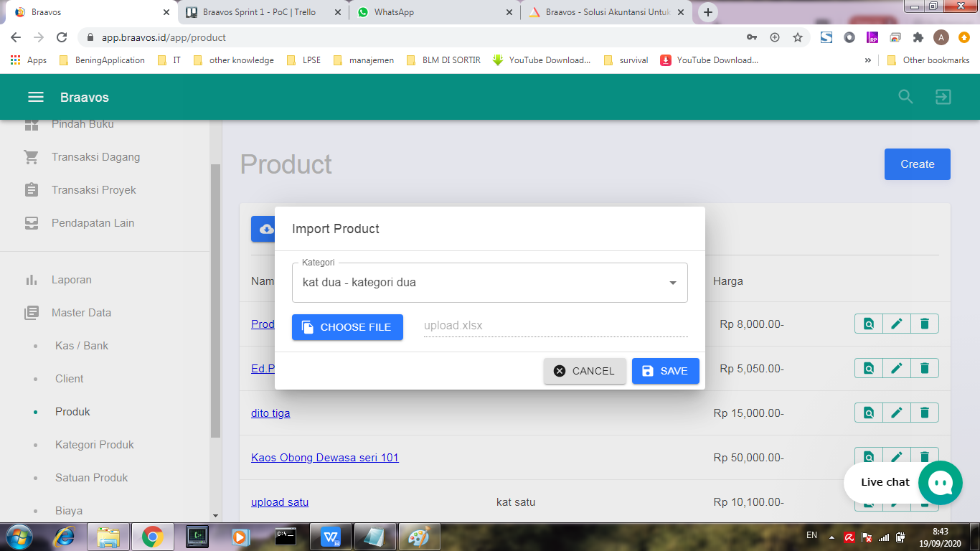Screen dimensions: 980x551
Task: View details of dito tiga product
Action: (868, 413)
